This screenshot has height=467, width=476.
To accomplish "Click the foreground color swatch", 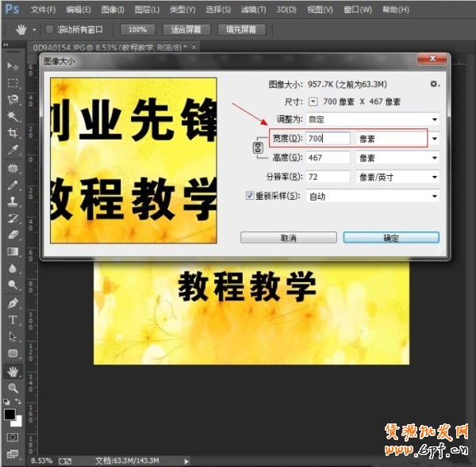I will [10, 414].
